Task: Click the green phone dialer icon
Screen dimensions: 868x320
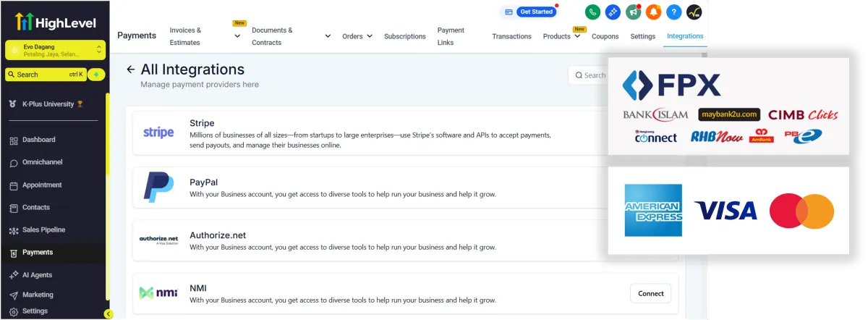Action: [x=592, y=12]
